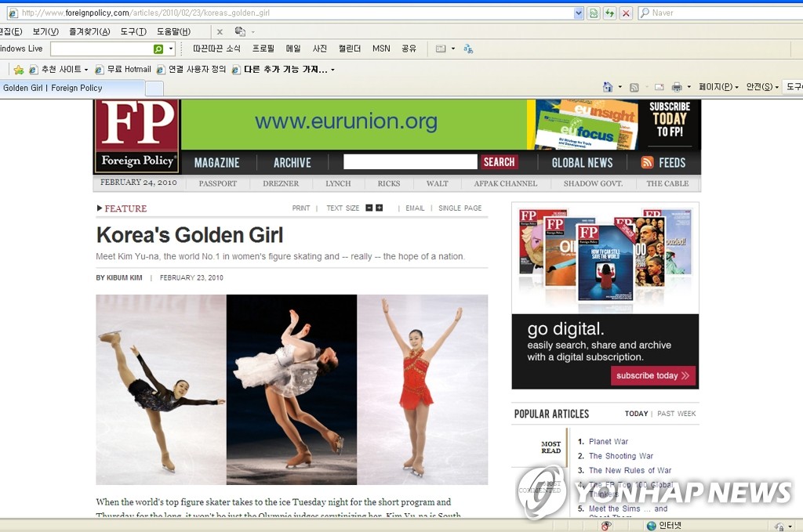Decrease text size with minus icon

[369, 208]
